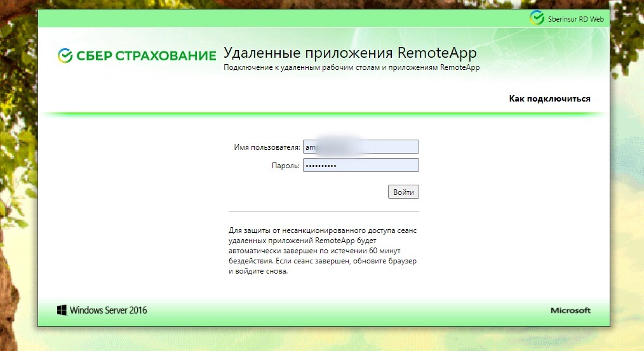Click the Имя пользователя label
Viewport: 644px width, 351px height.
click(x=267, y=147)
